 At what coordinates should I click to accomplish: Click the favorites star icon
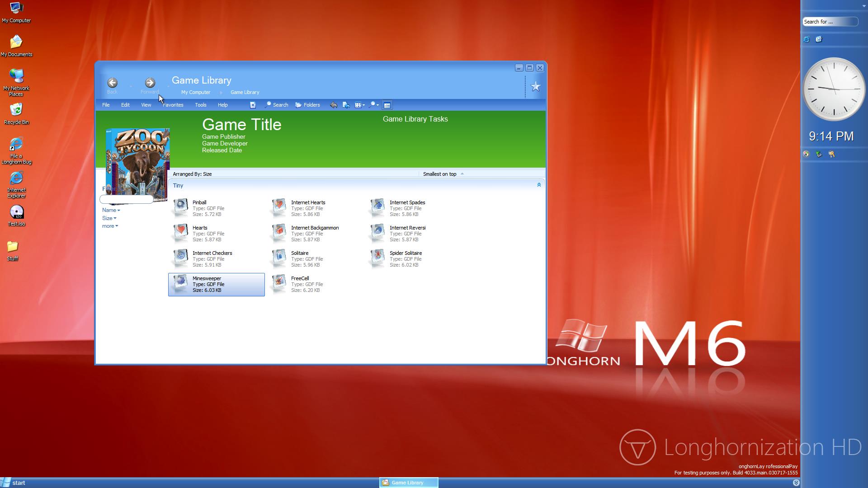(535, 87)
